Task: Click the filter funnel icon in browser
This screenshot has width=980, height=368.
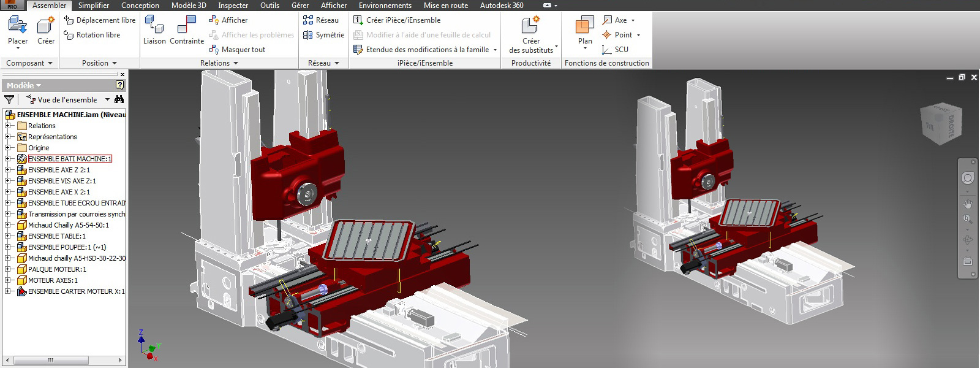Action: [9, 99]
